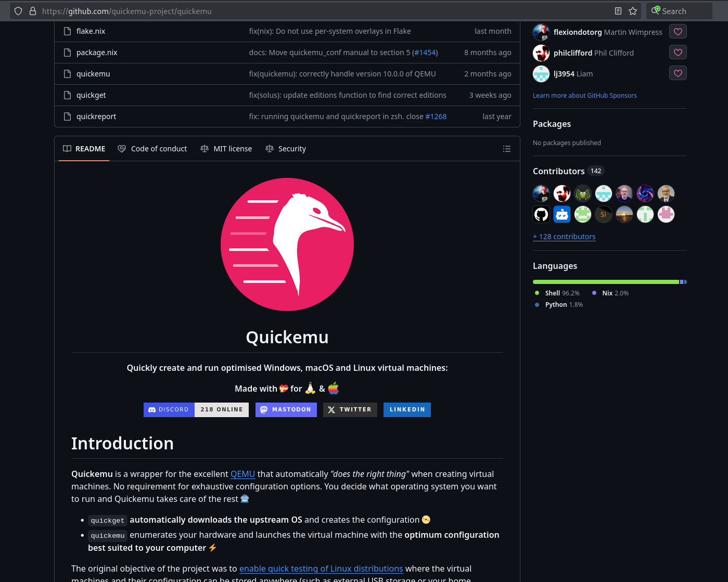Click the sponsor heart next to lj3954
The width and height of the screenshot is (728, 582).
tap(678, 73)
